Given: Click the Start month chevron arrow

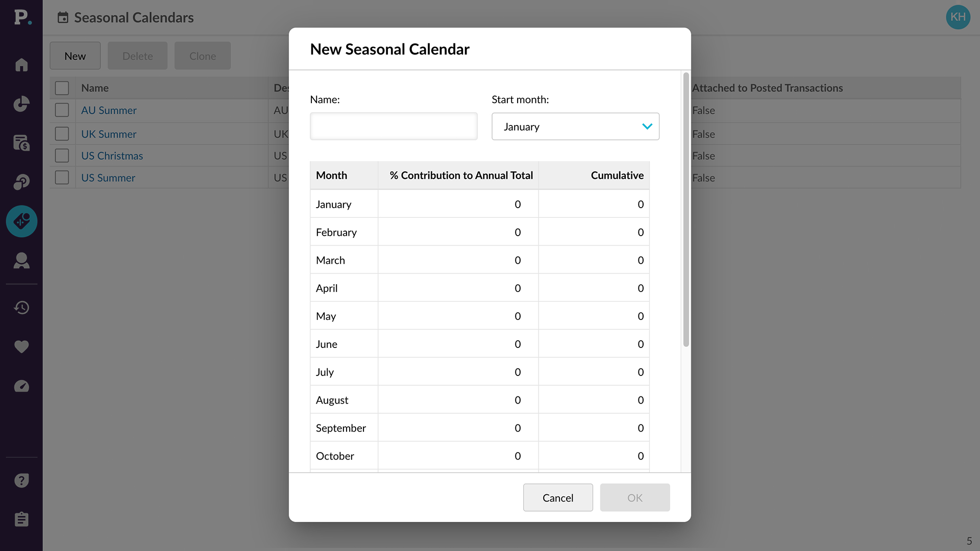Looking at the screenshot, I should pos(647,127).
